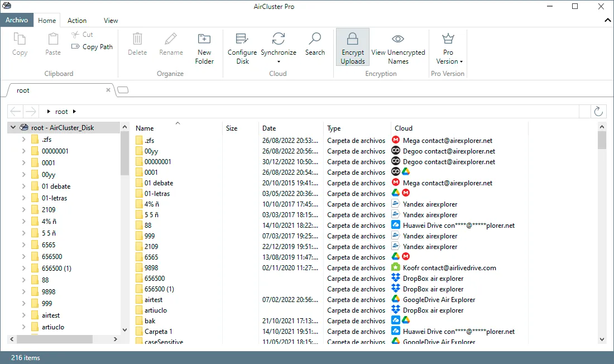Viewport: 614px width, 364px height.
Task: Click Yandex icon in 4% ñ row
Action: (x=396, y=203)
